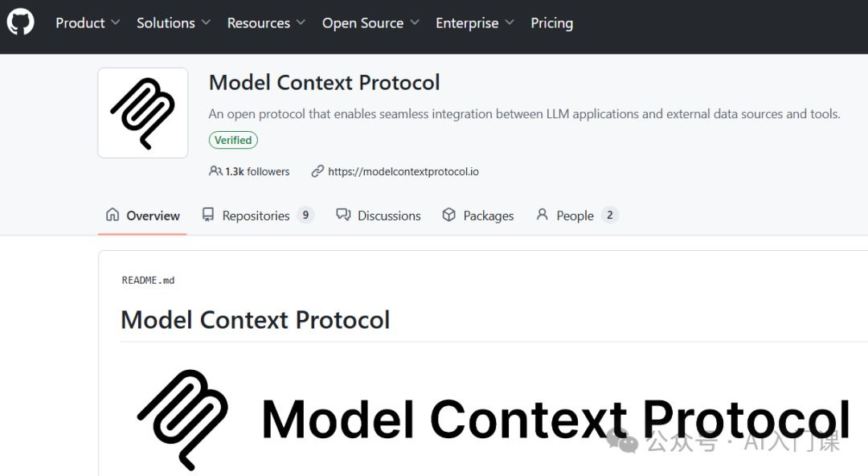Click the Model Context Protocol organization avatar
This screenshot has width=868, height=476.
143,113
